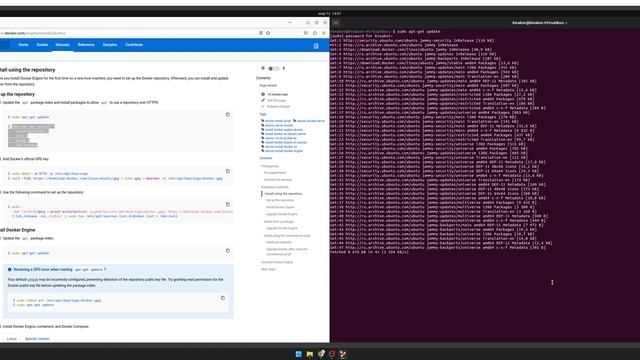The height and width of the screenshot is (360, 640).
Task: Jump to 'Next steps' in contents
Action: (x=269, y=269)
